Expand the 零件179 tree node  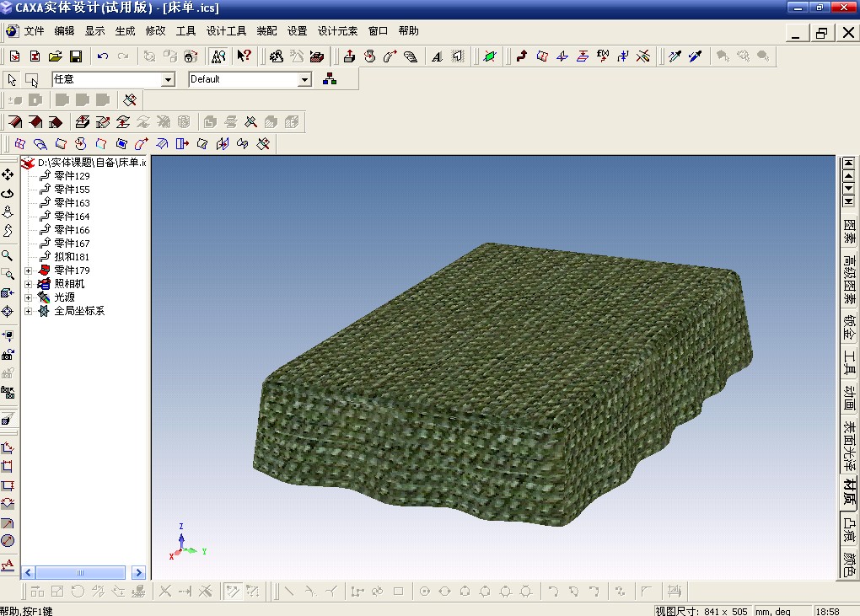pos(28,271)
